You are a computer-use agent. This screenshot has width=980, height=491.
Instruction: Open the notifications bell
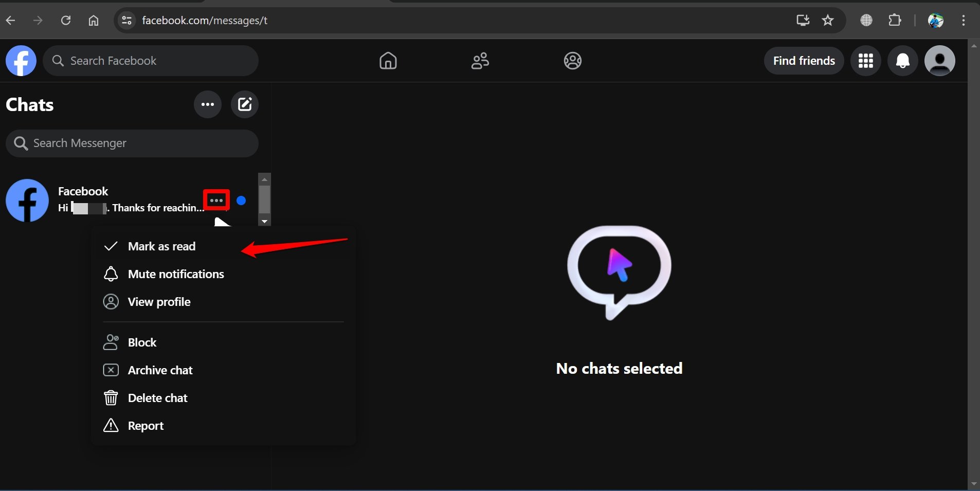[903, 61]
